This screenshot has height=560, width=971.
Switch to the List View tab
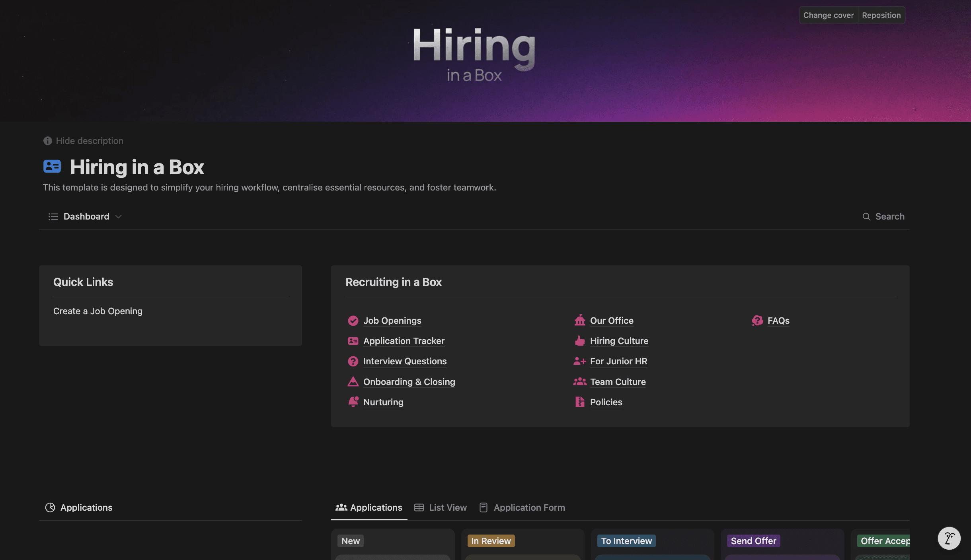pos(441,507)
